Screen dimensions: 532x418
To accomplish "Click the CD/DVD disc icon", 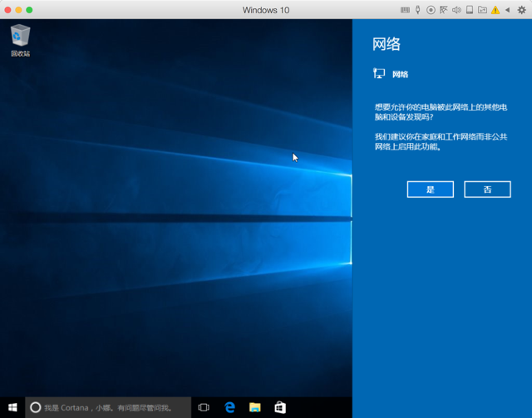I will coord(431,10).
